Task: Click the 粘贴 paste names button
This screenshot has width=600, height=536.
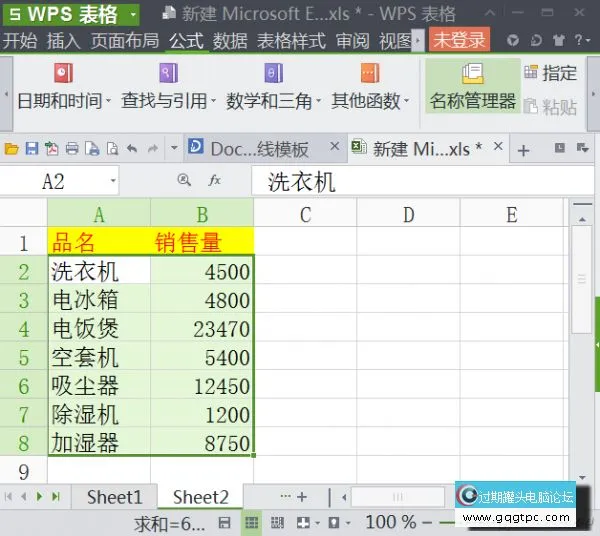Action: pyautogui.click(x=550, y=107)
